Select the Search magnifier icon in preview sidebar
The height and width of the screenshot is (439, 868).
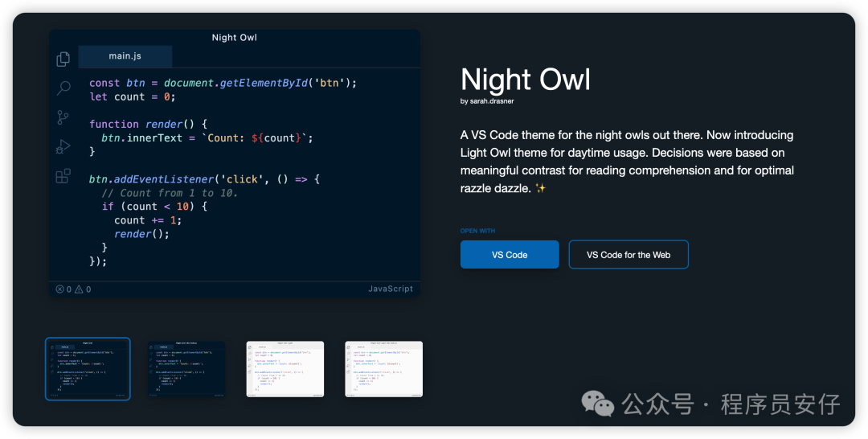click(63, 88)
